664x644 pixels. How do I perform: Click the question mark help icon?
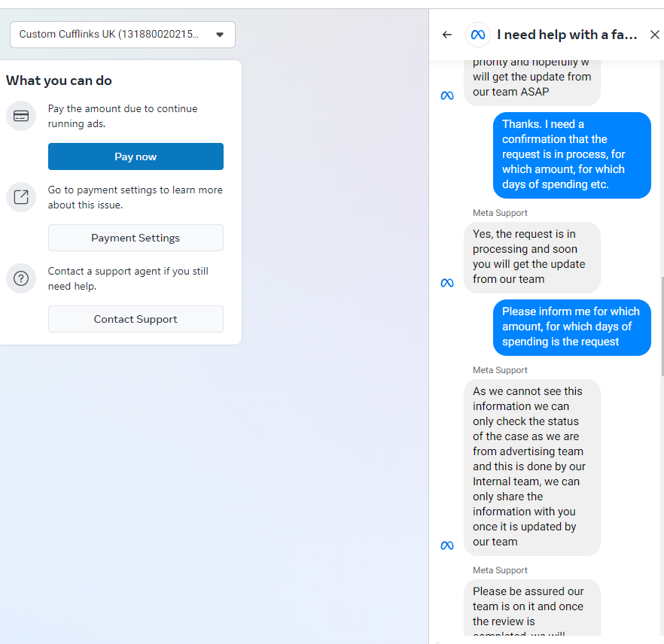[x=21, y=278]
